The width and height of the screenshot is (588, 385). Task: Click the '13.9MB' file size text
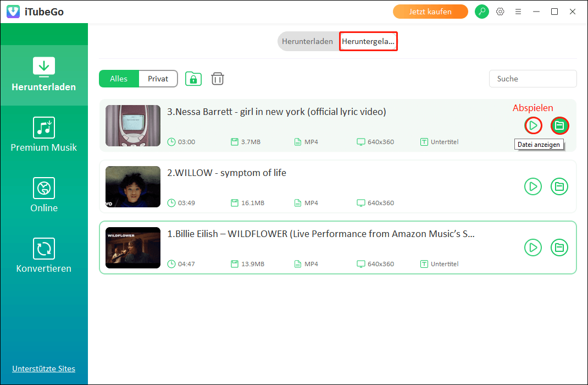(x=253, y=264)
